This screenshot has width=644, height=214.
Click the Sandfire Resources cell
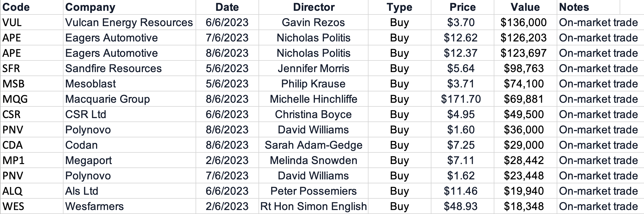pyautogui.click(x=113, y=69)
